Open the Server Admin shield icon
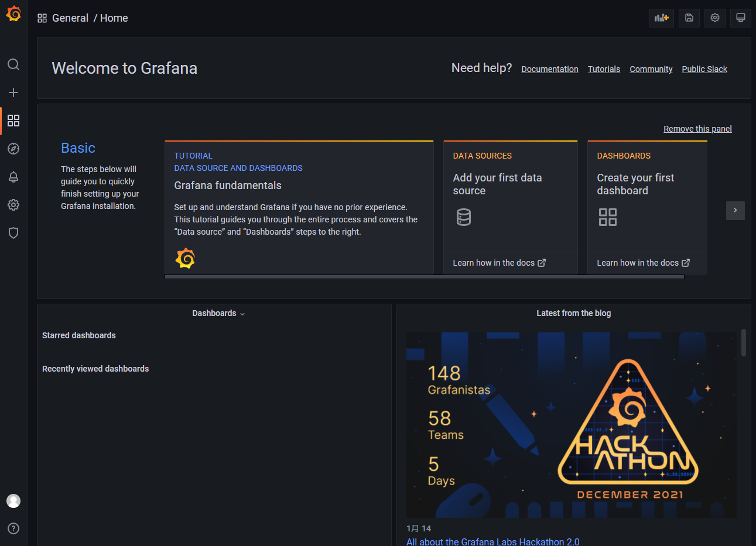Image resolution: width=756 pixels, height=546 pixels. point(13,233)
